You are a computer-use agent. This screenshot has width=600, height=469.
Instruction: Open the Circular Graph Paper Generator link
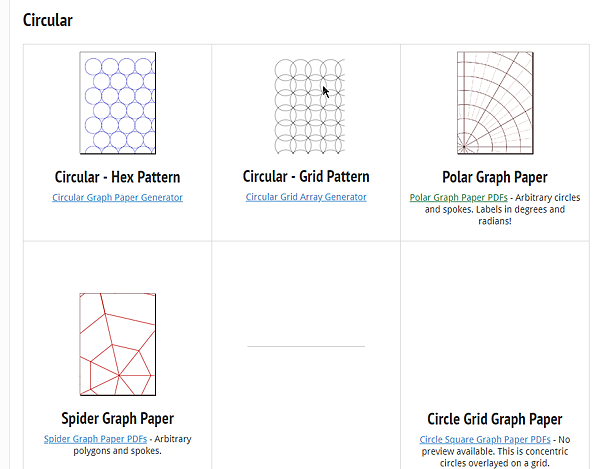pos(118,198)
